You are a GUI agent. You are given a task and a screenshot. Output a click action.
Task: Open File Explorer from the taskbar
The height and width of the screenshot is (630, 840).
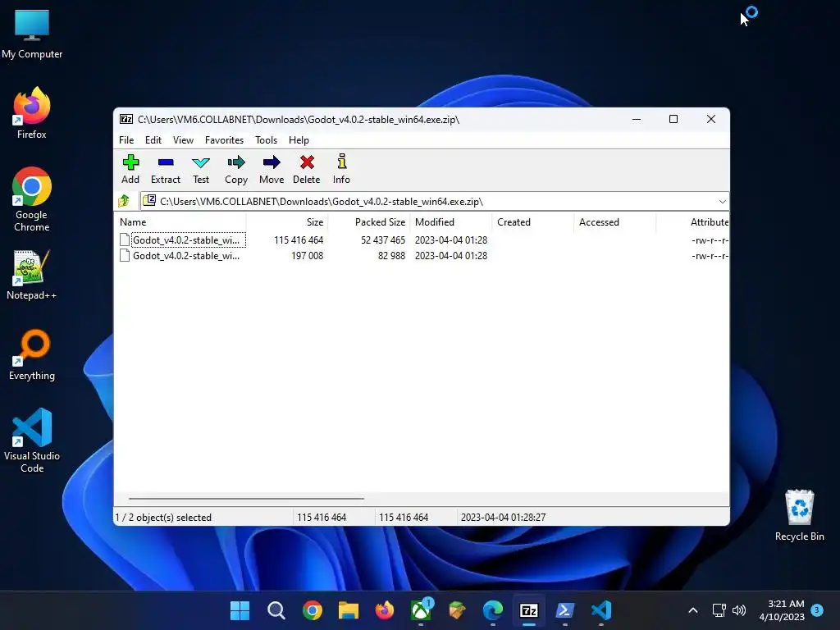click(x=348, y=610)
